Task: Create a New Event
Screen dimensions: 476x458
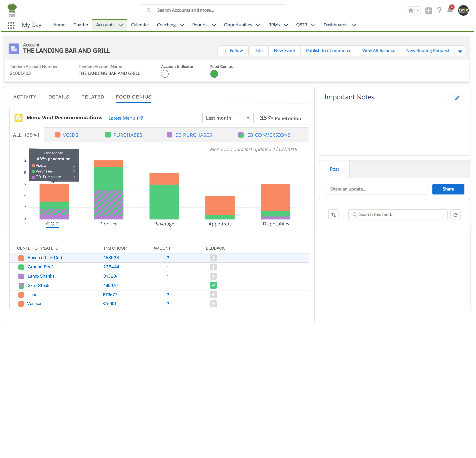Action: [x=284, y=51]
